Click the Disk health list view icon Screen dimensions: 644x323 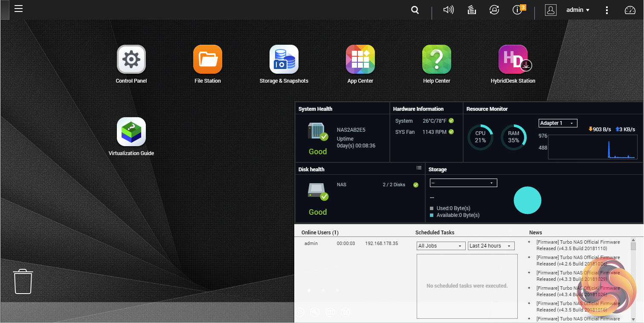[419, 168]
